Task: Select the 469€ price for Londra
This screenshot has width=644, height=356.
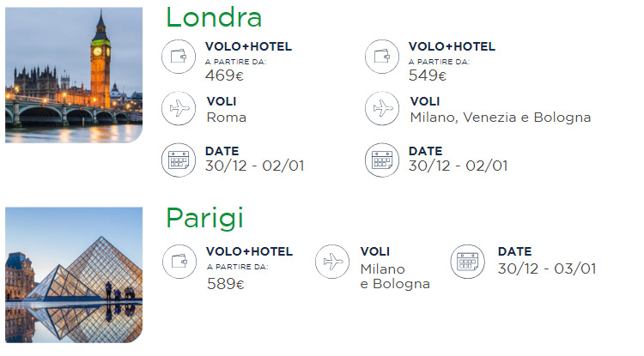Action: [224, 75]
